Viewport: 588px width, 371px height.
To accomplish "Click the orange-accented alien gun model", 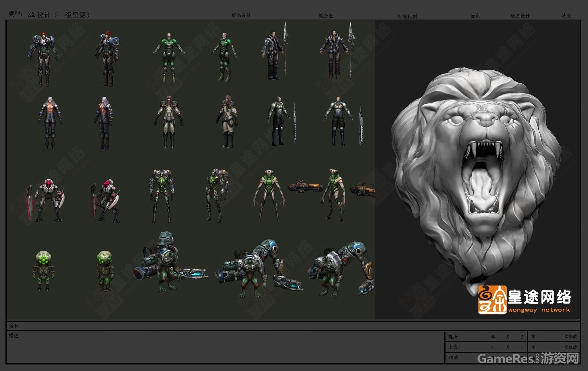I will [x=306, y=187].
